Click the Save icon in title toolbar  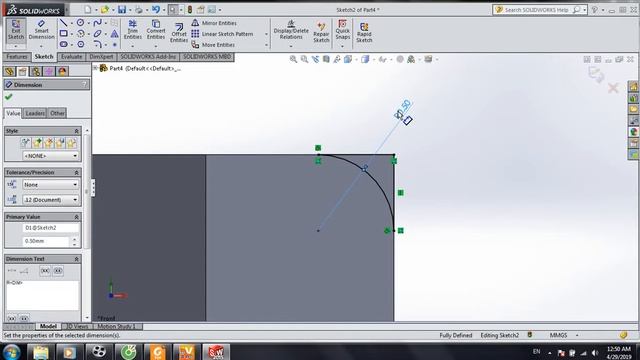(x=122, y=9)
